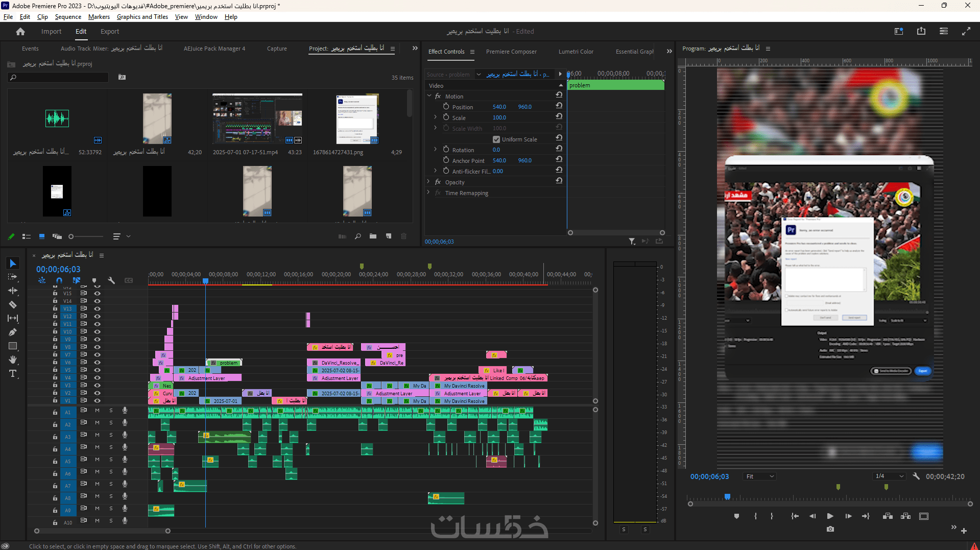The width and height of the screenshot is (980, 550).
Task: Show hidden tabs beside Essential Graphics
Action: pyautogui.click(x=670, y=52)
